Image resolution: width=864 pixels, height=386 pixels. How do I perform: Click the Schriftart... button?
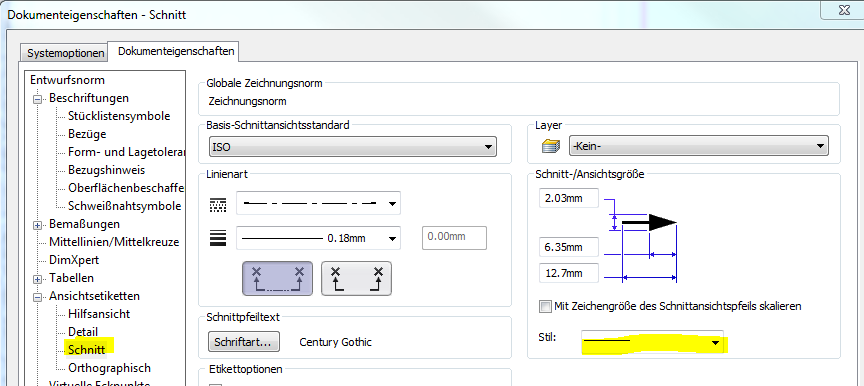244,342
